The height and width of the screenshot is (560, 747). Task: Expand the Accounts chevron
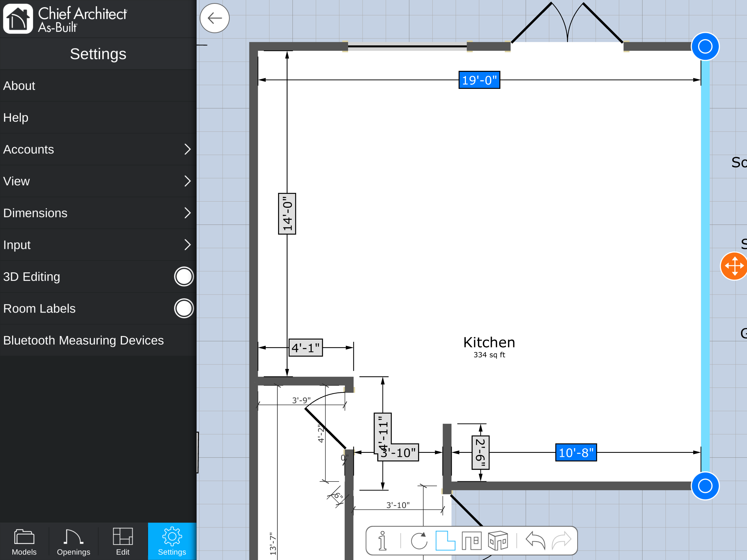pyautogui.click(x=187, y=149)
